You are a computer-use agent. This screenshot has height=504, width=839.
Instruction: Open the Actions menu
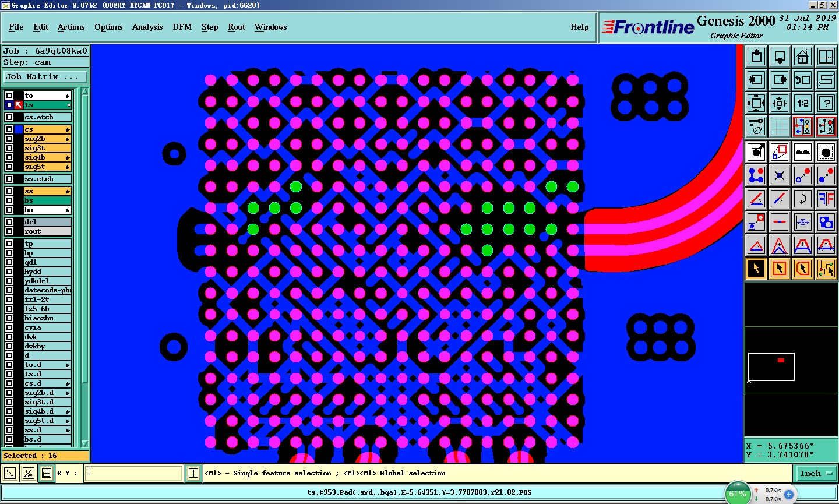(x=71, y=27)
